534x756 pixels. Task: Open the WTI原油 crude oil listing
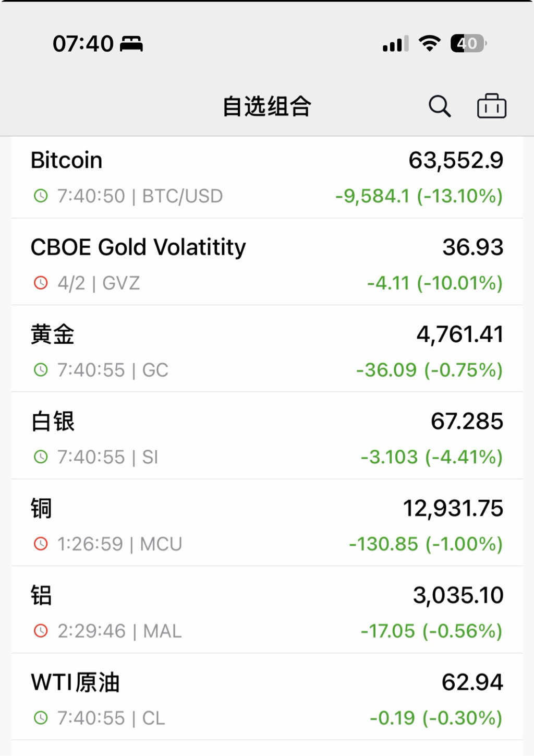(76, 682)
